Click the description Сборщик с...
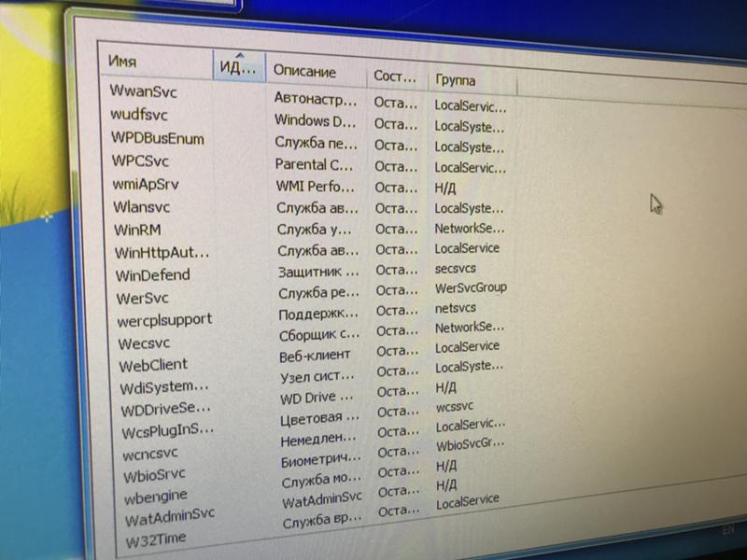This screenshot has width=747, height=560. [x=319, y=335]
